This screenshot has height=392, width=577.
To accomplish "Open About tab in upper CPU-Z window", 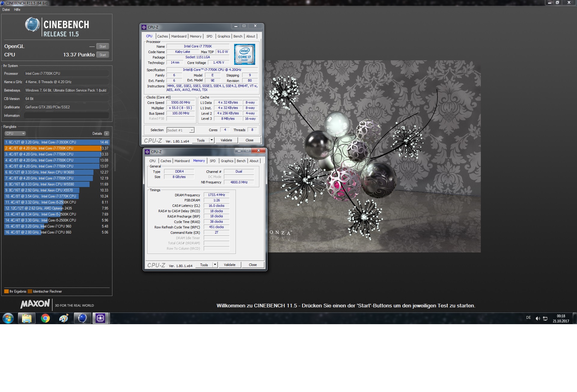I will pyautogui.click(x=251, y=36).
